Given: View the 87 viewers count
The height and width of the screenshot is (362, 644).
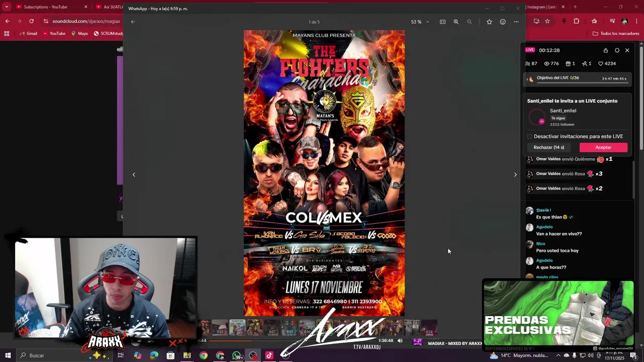Looking at the screenshot, I should pos(531,63).
